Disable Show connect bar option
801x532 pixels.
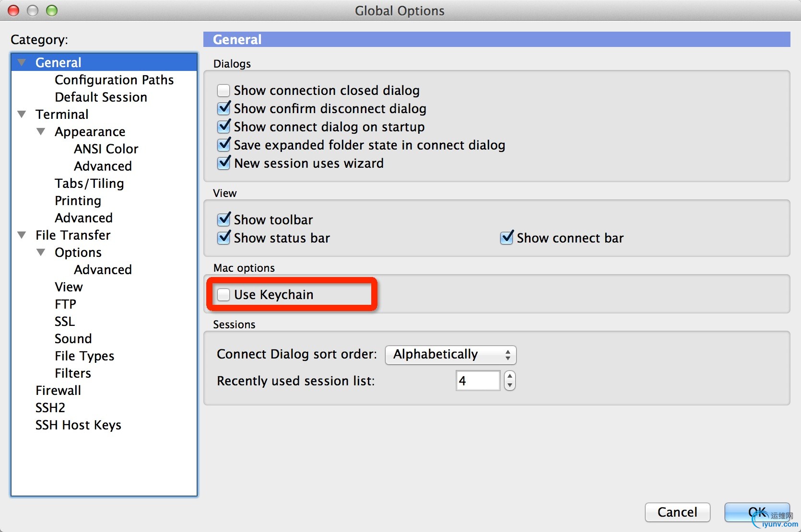pyautogui.click(x=507, y=238)
